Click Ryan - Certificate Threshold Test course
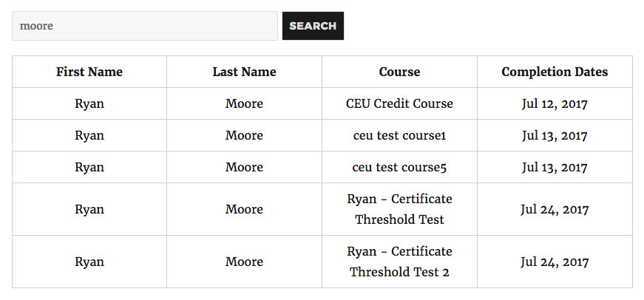Image resolution: width=644 pixels, height=300 pixels. (399, 209)
